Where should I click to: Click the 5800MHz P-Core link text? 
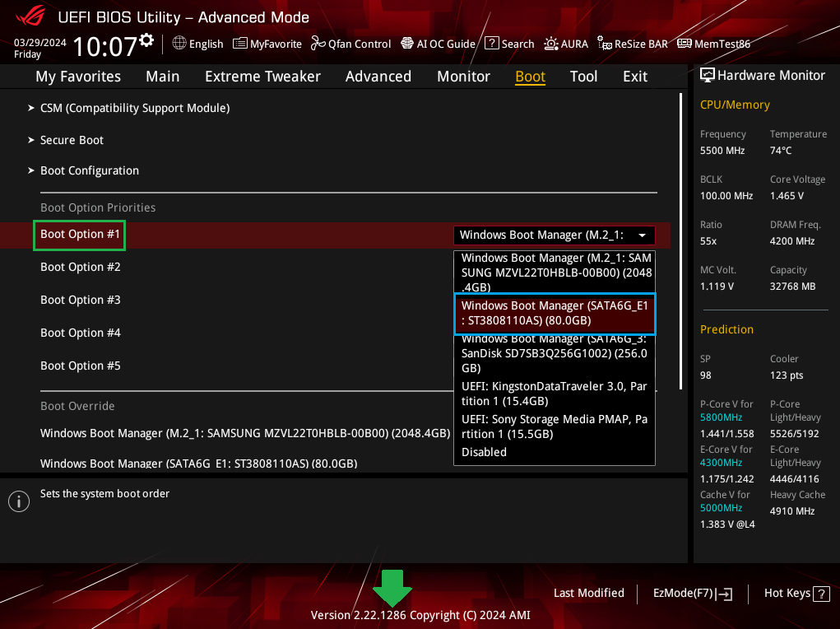pyautogui.click(x=721, y=417)
